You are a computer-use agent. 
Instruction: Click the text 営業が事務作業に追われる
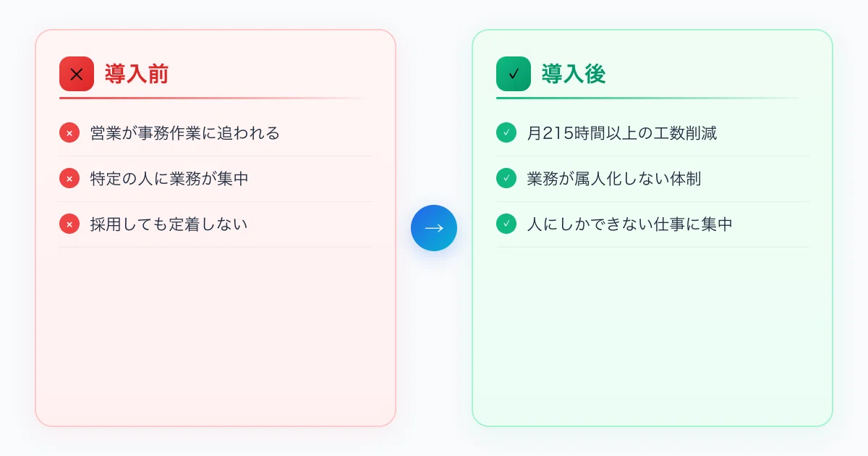point(184,133)
